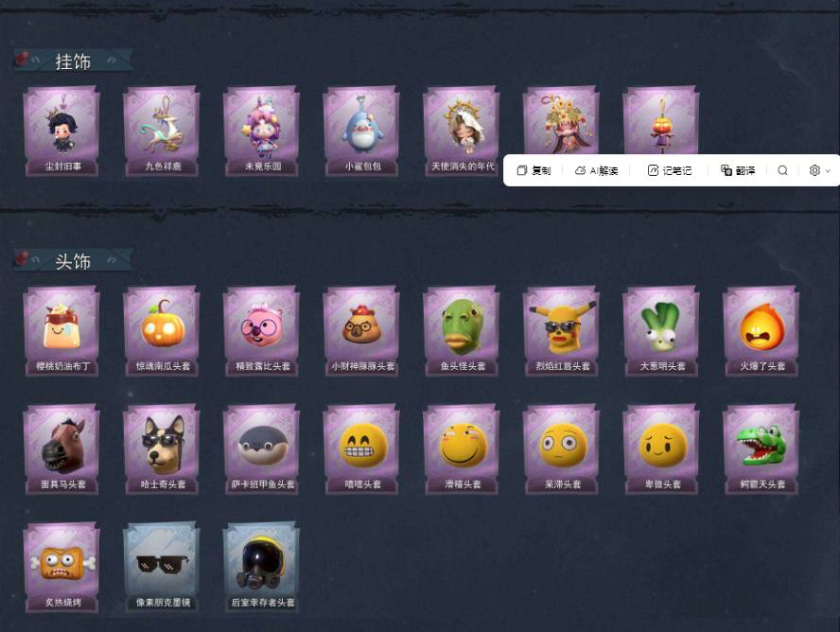The image size is (840, 632).
Task: Open AI解读 from the popup toolbar
Action: pyautogui.click(x=596, y=170)
